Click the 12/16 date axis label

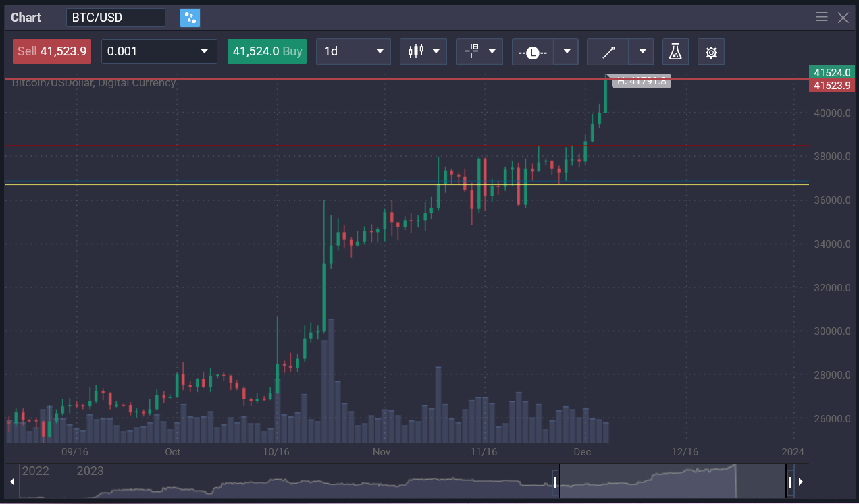[x=684, y=451]
